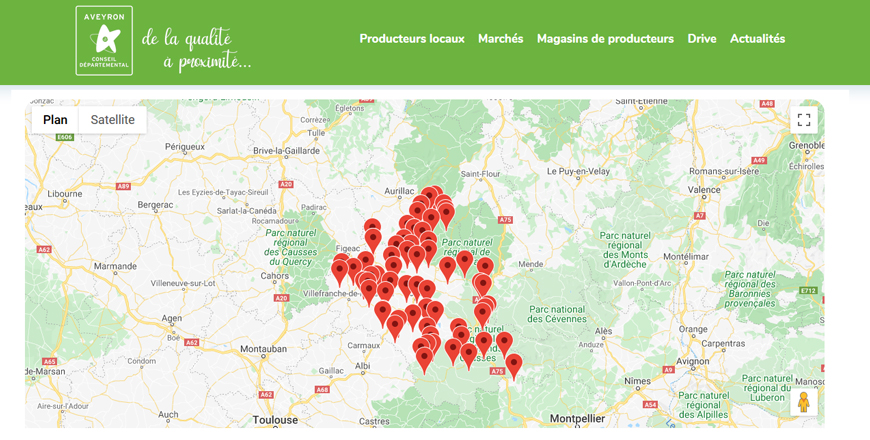The width and height of the screenshot is (870, 440).
Task: Click the Aveyron Conseil Départemental logo
Action: (104, 41)
